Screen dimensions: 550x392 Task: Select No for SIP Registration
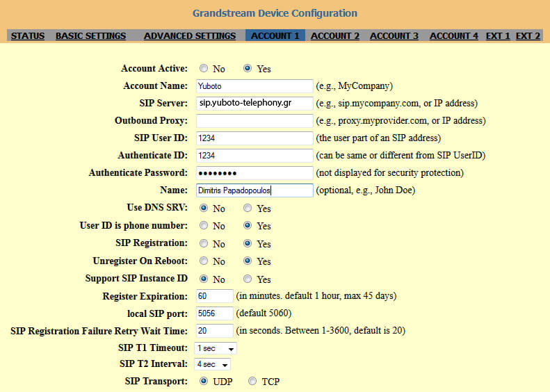(204, 244)
